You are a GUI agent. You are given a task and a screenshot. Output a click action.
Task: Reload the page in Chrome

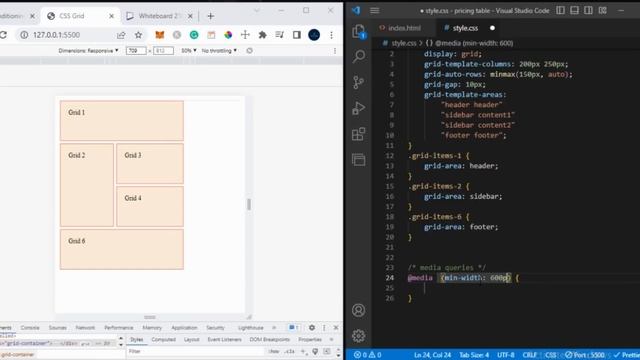pos(3,35)
